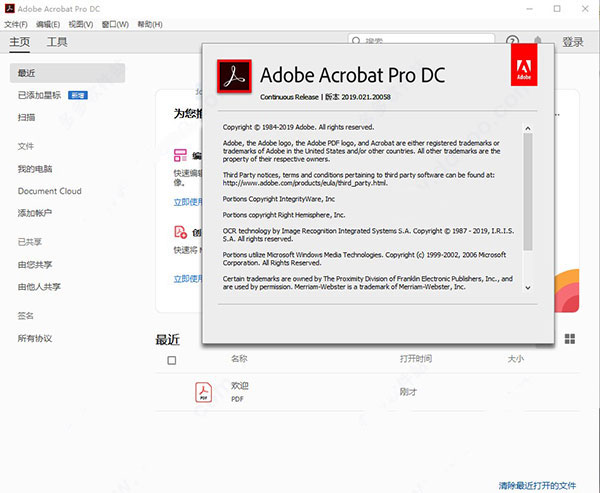Click the second 立即使用 link below create PDF
Screen dimensions: 600x493
(188, 279)
